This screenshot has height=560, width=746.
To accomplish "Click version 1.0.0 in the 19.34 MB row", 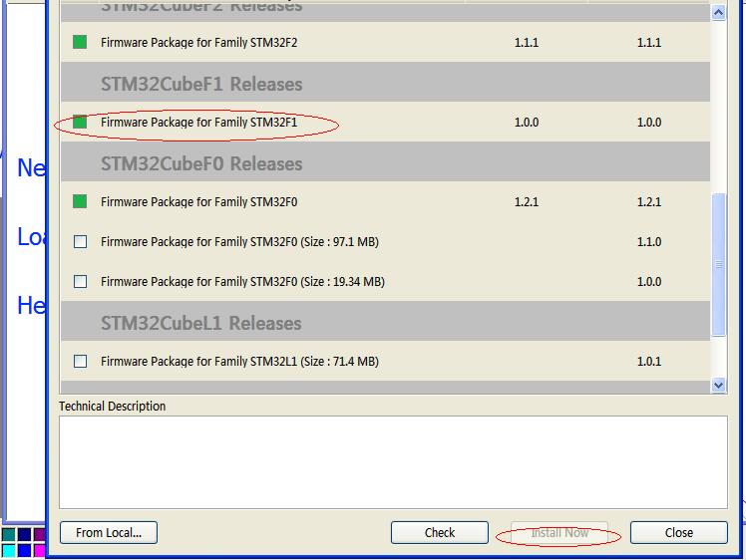I will (x=649, y=281).
